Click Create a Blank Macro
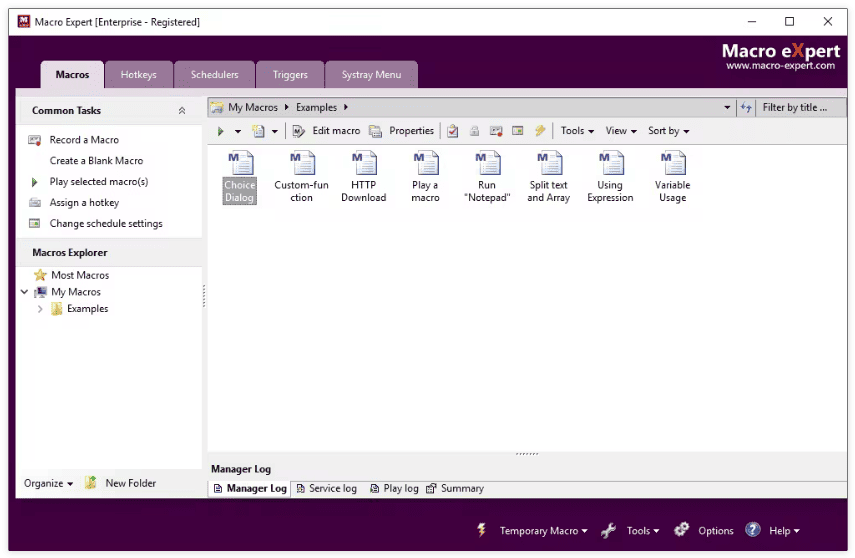This screenshot has width=855, height=558. pyautogui.click(x=96, y=160)
